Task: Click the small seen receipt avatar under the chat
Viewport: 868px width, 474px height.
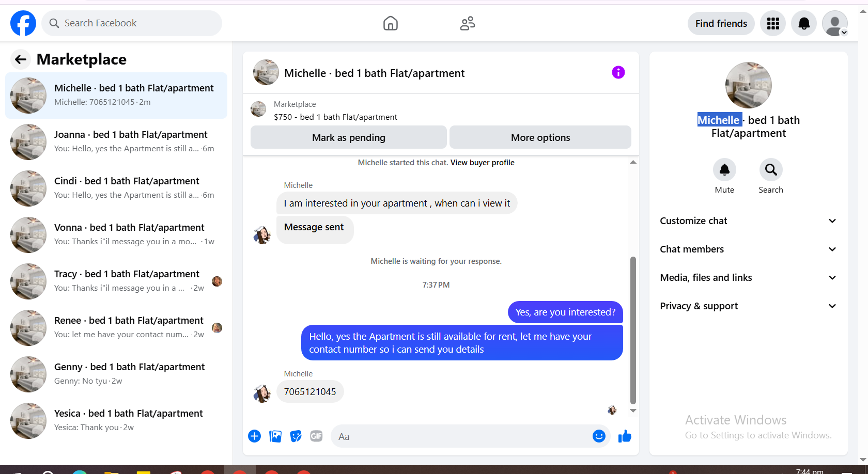Action: (612, 410)
